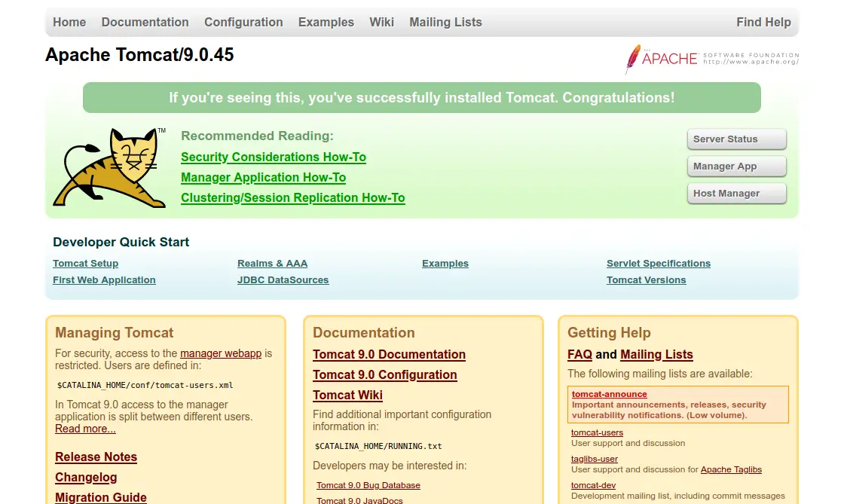Open the tomcat-announce mailing list link

pyautogui.click(x=610, y=394)
